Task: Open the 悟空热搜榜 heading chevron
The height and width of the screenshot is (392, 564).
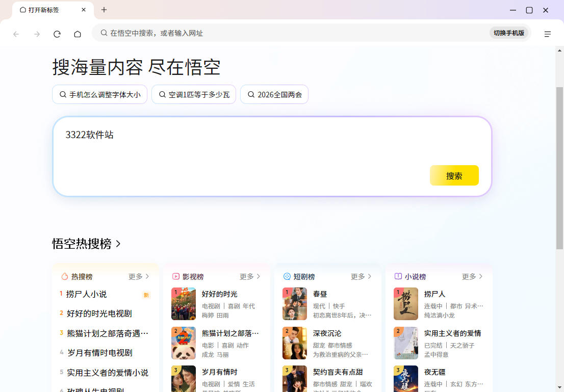Action: [118, 244]
